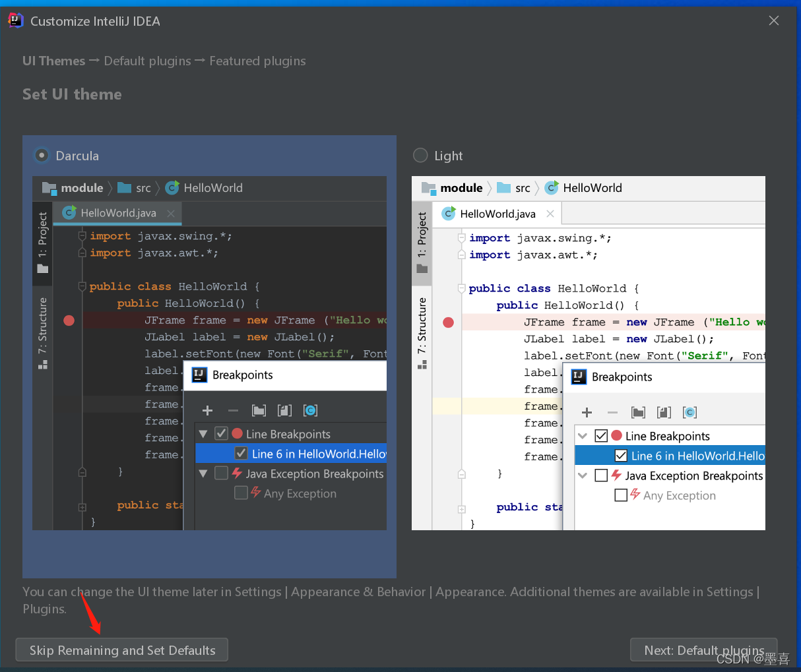
Task: Select the Light theme radio button
Action: coord(420,156)
